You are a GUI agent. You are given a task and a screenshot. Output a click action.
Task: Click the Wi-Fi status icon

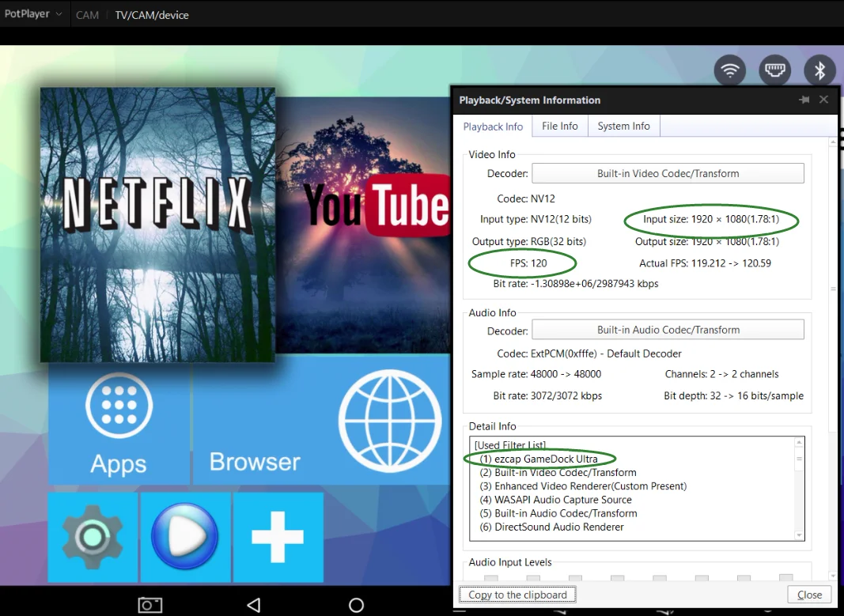click(x=730, y=70)
